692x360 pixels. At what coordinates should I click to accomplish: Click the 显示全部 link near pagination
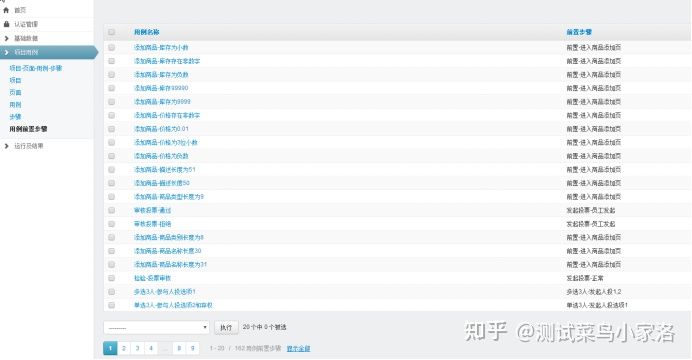[x=298, y=349]
